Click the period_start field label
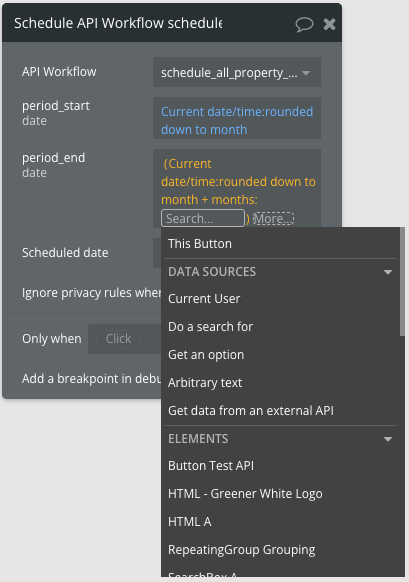The image size is (409, 582). click(x=56, y=106)
